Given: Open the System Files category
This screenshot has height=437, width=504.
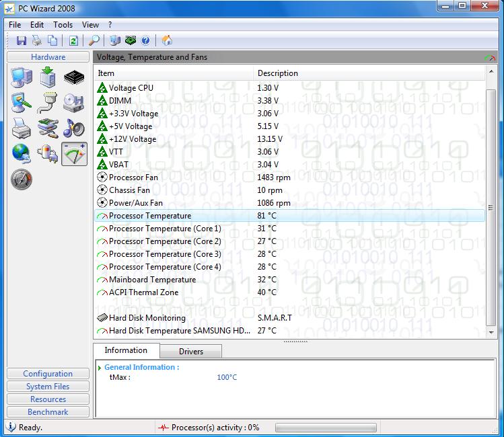Looking at the screenshot, I should (x=48, y=387).
